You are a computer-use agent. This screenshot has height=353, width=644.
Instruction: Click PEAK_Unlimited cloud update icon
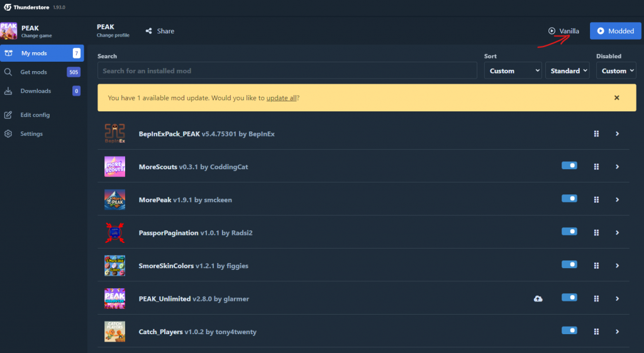[x=538, y=299]
